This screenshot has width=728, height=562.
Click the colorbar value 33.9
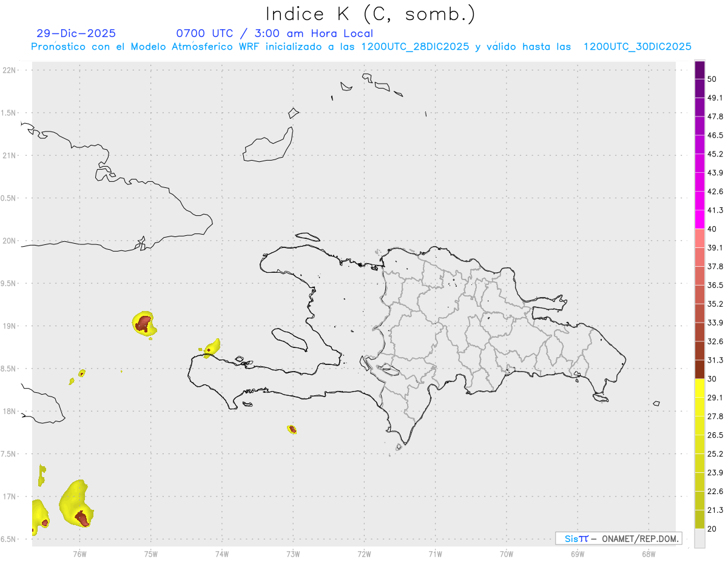click(715, 323)
